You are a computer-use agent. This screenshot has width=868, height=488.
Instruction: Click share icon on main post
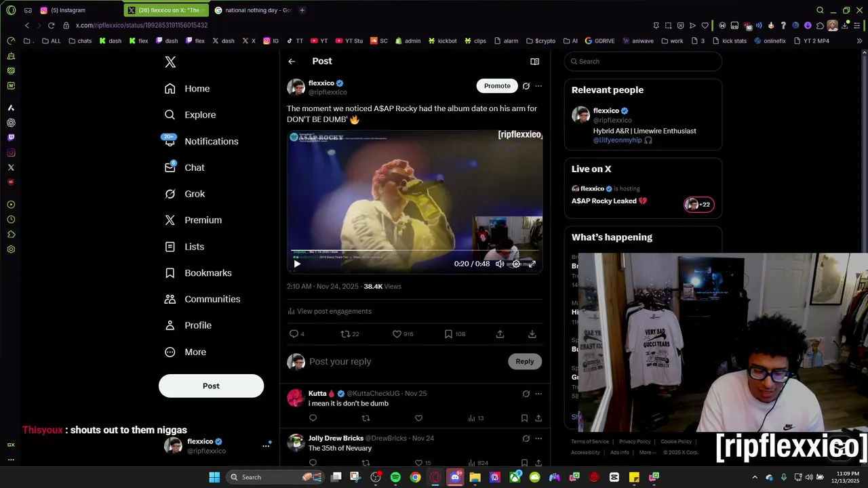pos(500,334)
